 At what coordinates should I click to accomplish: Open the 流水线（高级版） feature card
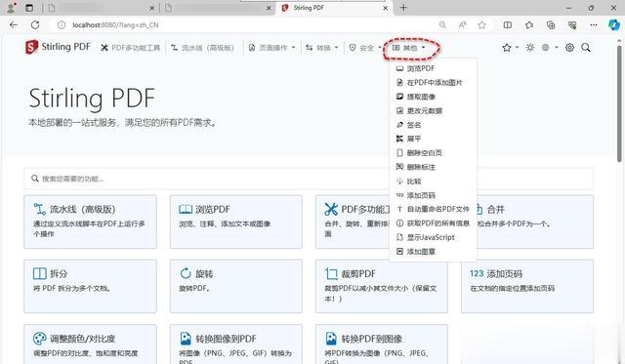coord(91,222)
